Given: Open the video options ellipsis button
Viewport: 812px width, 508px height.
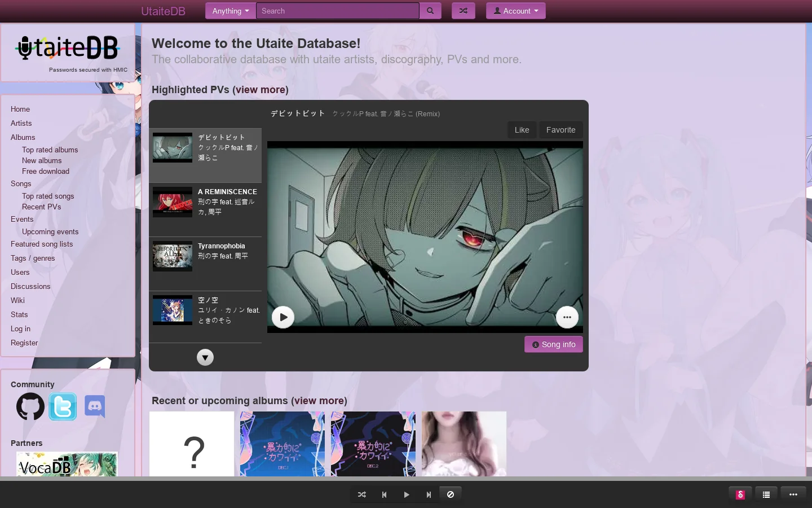Looking at the screenshot, I should point(567,317).
